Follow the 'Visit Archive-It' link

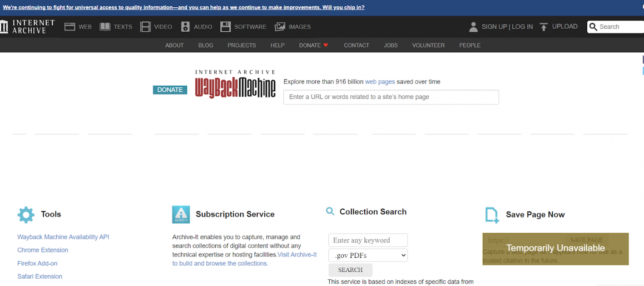[x=297, y=255]
